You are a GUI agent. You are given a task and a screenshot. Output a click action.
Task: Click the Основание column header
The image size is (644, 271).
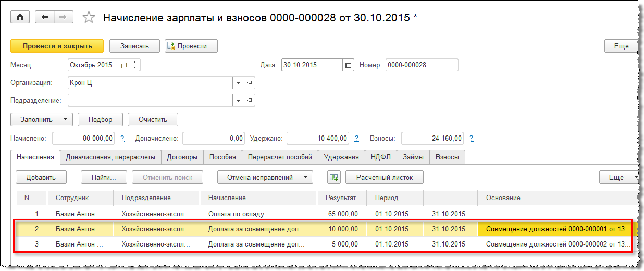pos(558,198)
